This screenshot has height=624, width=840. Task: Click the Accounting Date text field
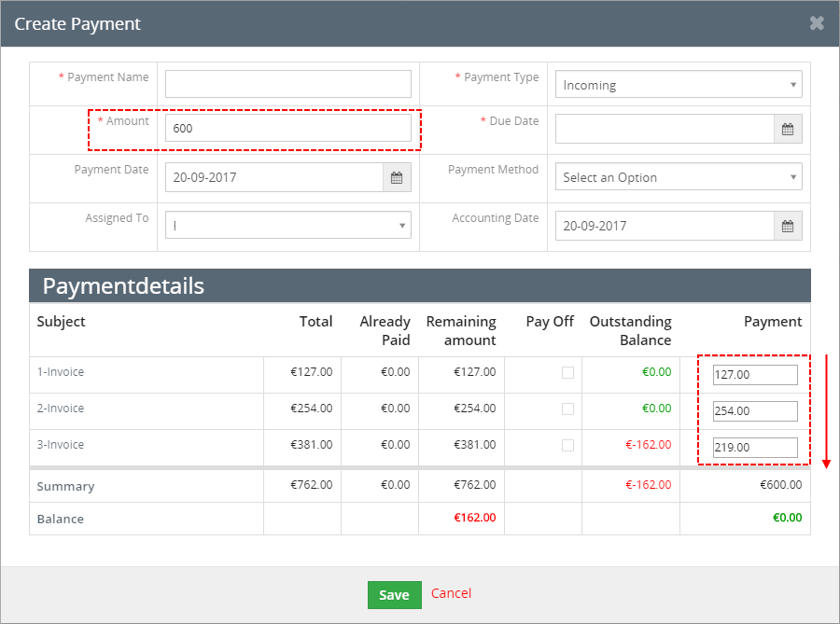click(665, 226)
